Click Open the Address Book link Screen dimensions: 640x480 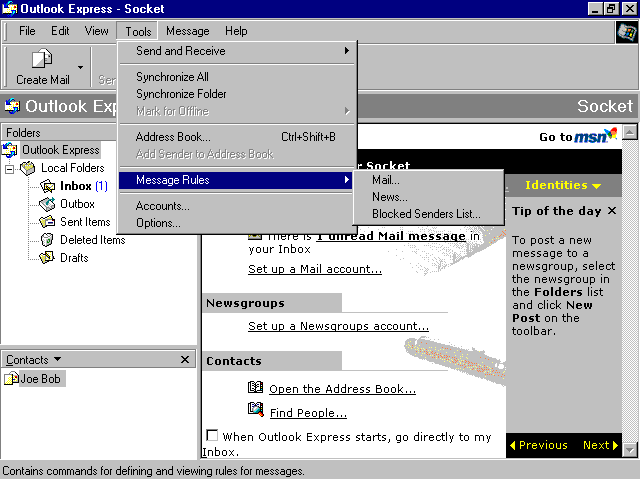coord(342,389)
